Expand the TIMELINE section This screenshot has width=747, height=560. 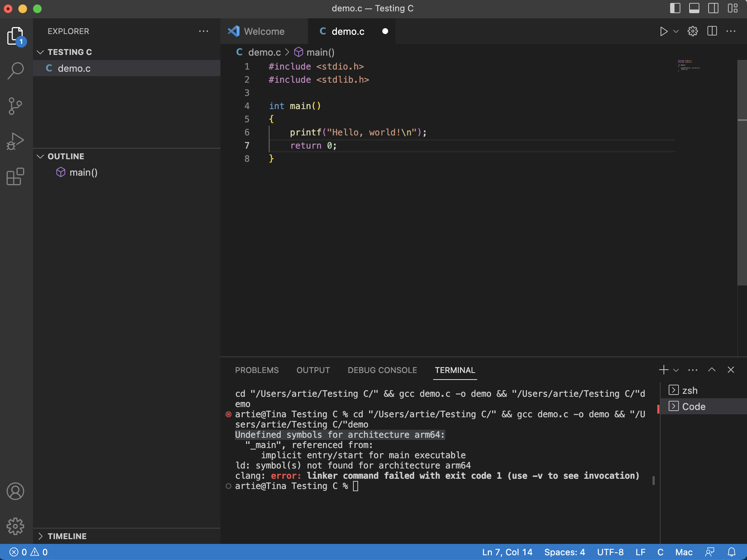127,536
